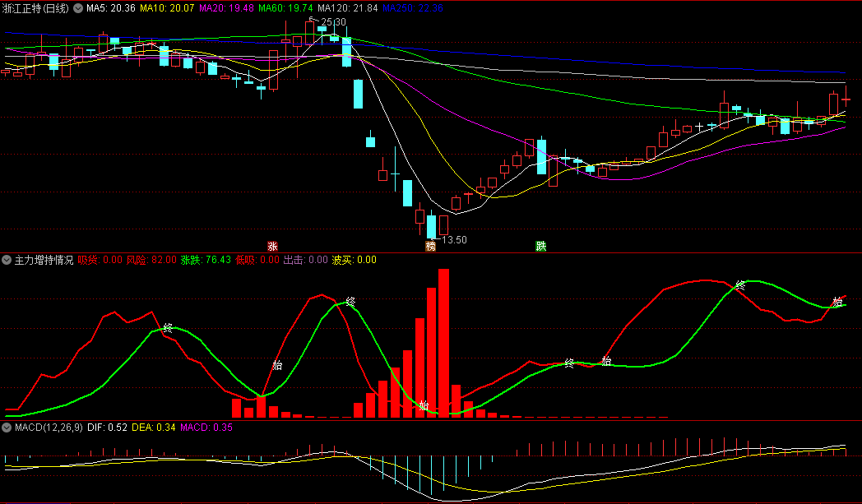The height and width of the screenshot is (504, 862).
Task: Click the 吸货: 0.00 value
Action: 100,260
